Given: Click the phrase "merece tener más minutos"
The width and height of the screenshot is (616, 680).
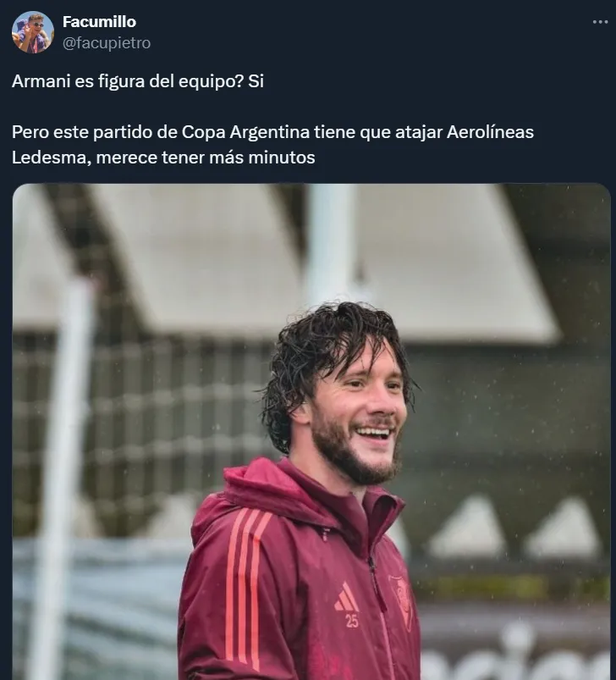Looking at the screenshot, I should [x=206, y=158].
